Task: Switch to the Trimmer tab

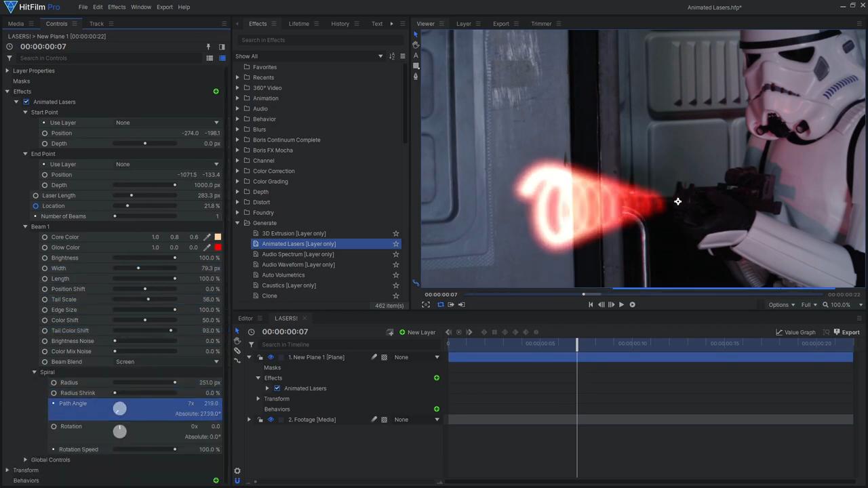Action: 541,24
